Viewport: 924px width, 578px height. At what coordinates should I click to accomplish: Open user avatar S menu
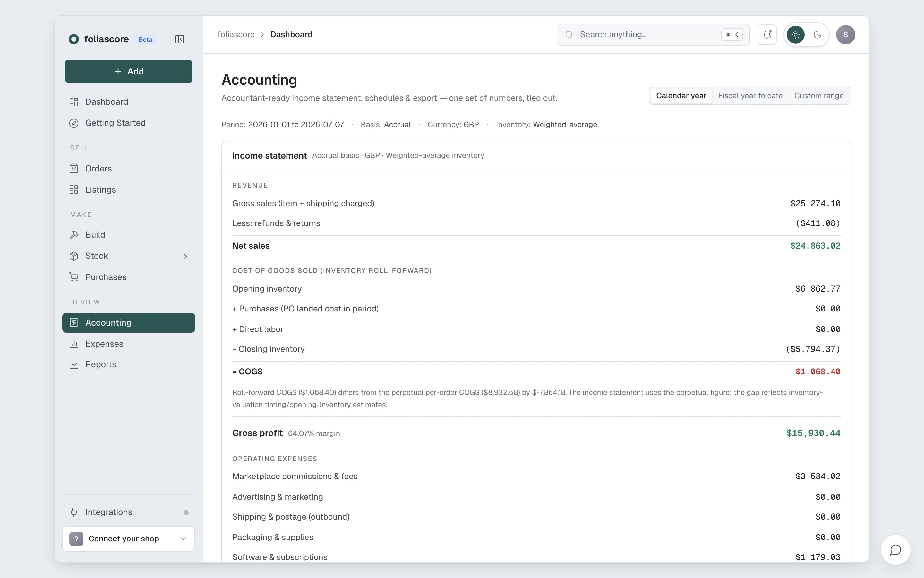pos(845,35)
